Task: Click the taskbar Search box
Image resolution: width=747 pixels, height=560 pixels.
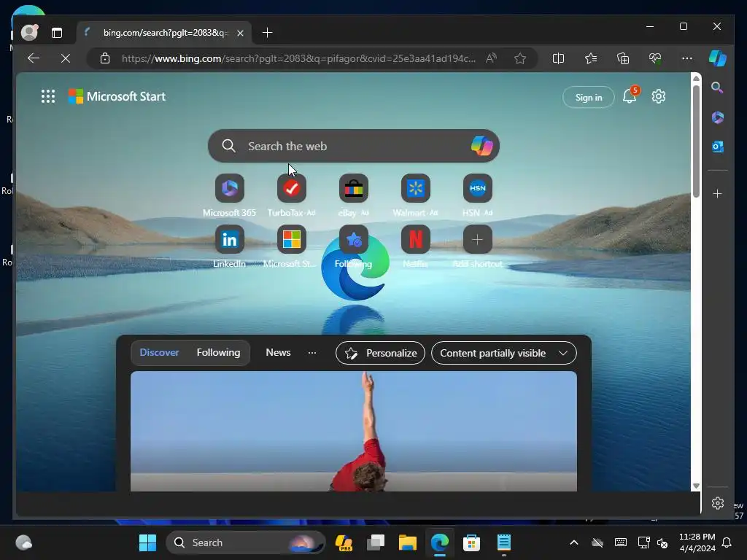Action: point(245,542)
